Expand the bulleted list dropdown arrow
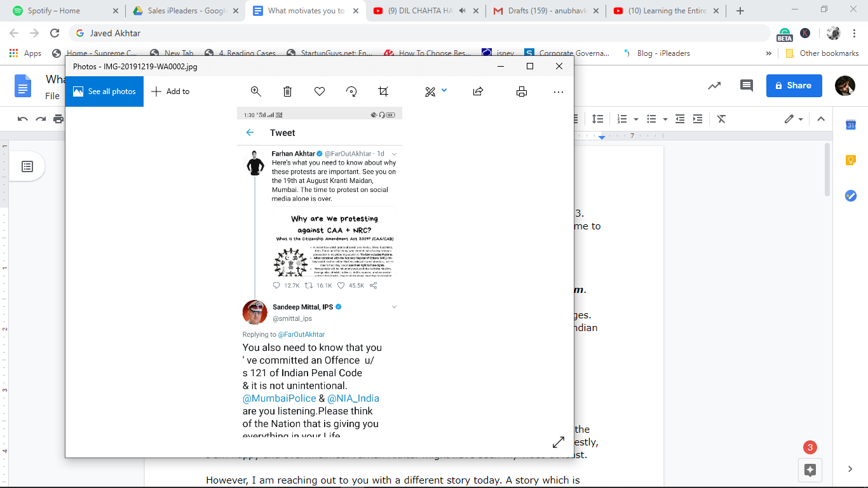 coord(665,119)
